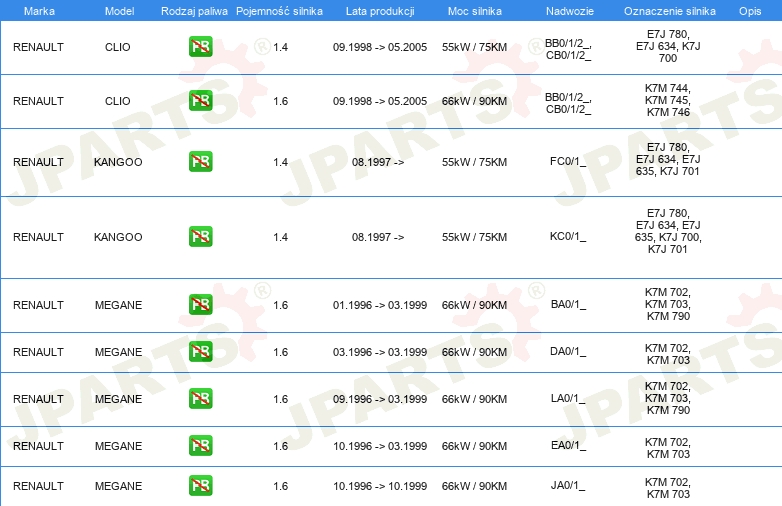
Task: Click body code 'EA0/1_'
Action: (x=568, y=445)
